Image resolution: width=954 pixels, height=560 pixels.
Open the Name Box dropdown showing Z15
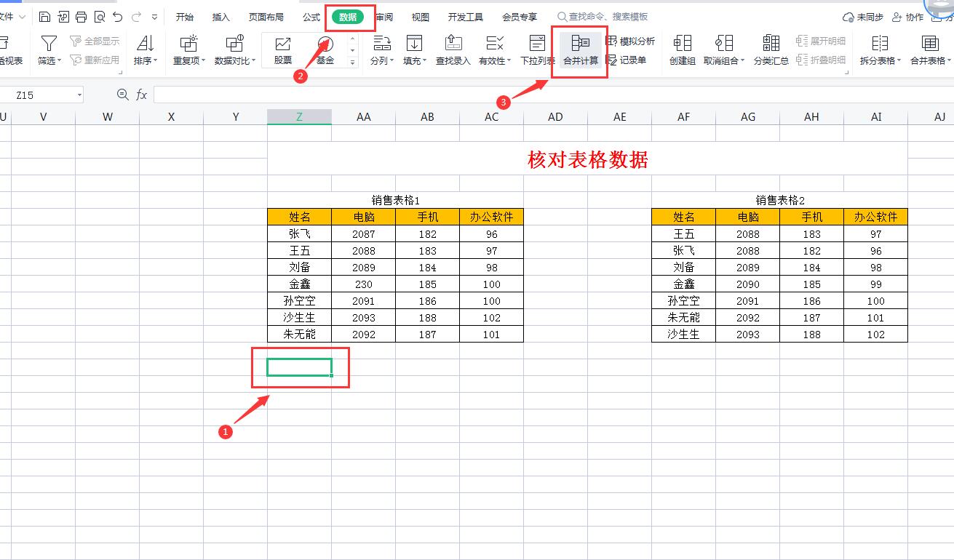78,95
